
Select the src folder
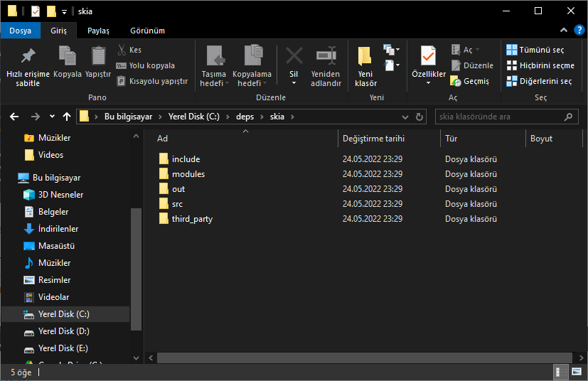pyautogui.click(x=177, y=204)
